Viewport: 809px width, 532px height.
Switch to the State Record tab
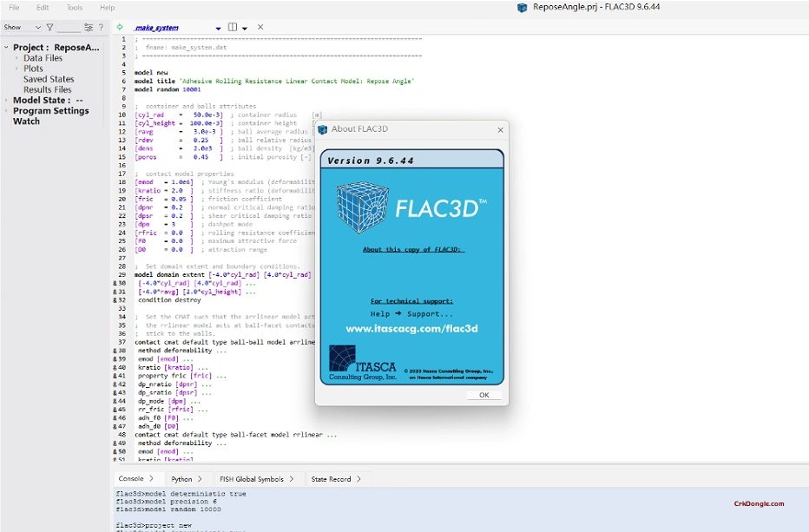click(x=335, y=479)
